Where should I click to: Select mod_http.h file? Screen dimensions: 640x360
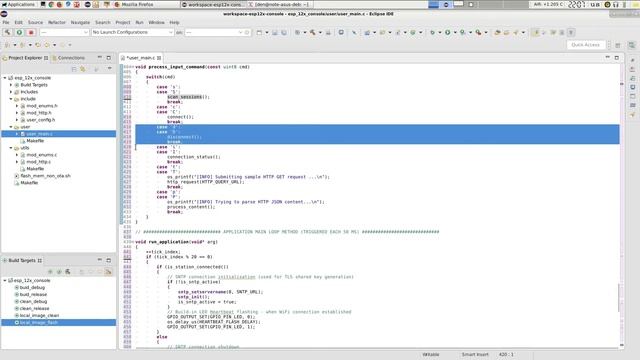coord(39,113)
